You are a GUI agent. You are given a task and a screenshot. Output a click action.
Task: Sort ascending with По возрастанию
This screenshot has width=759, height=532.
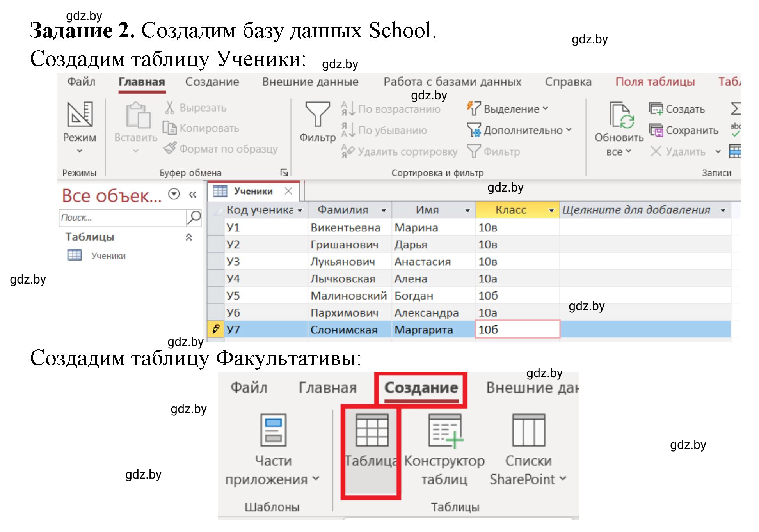391,109
